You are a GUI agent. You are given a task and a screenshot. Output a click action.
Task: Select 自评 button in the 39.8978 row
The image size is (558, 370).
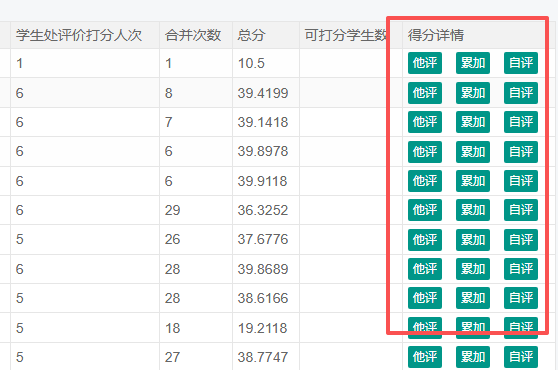(521, 152)
